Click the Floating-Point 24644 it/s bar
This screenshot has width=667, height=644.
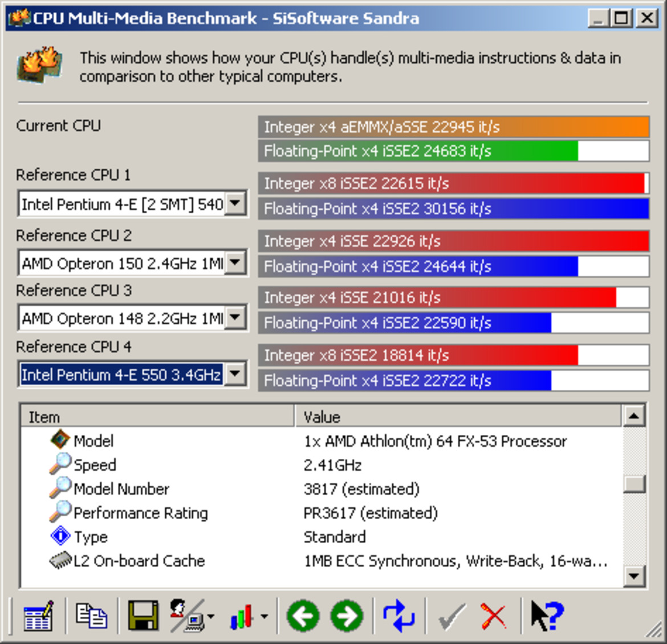point(453,266)
